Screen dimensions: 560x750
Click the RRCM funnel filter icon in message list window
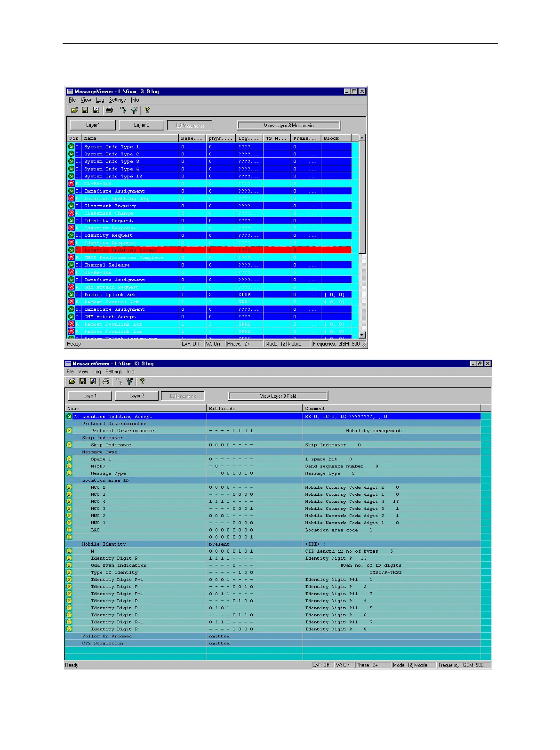pyautogui.click(x=134, y=110)
